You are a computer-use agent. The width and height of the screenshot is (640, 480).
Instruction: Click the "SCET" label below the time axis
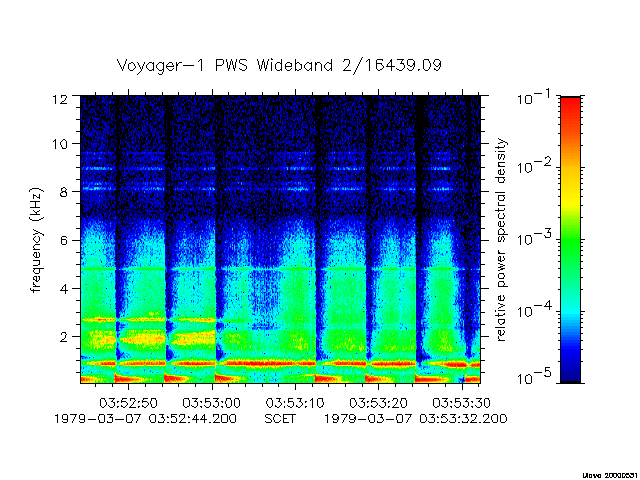tap(280, 419)
